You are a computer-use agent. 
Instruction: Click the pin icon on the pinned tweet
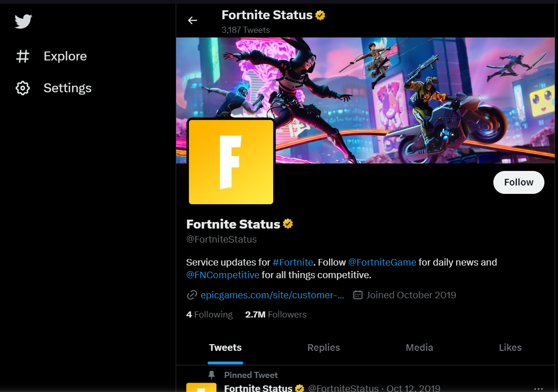tap(212, 375)
